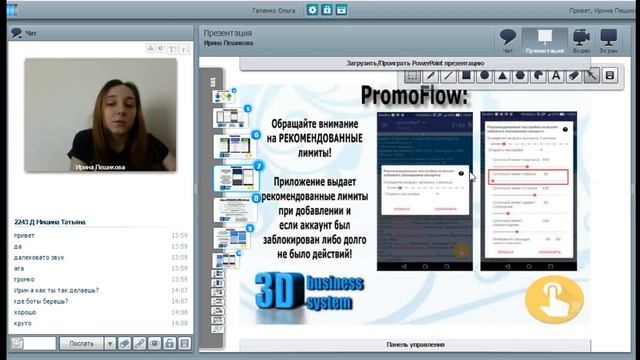640x360 pixels.
Task: Click the Галенко Ольга name in top bar
Action: [273, 11]
